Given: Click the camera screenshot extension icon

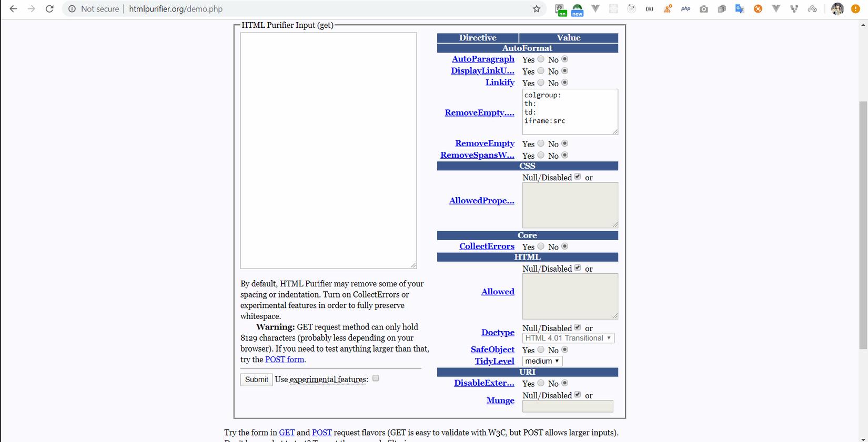Looking at the screenshot, I should (x=704, y=9).
